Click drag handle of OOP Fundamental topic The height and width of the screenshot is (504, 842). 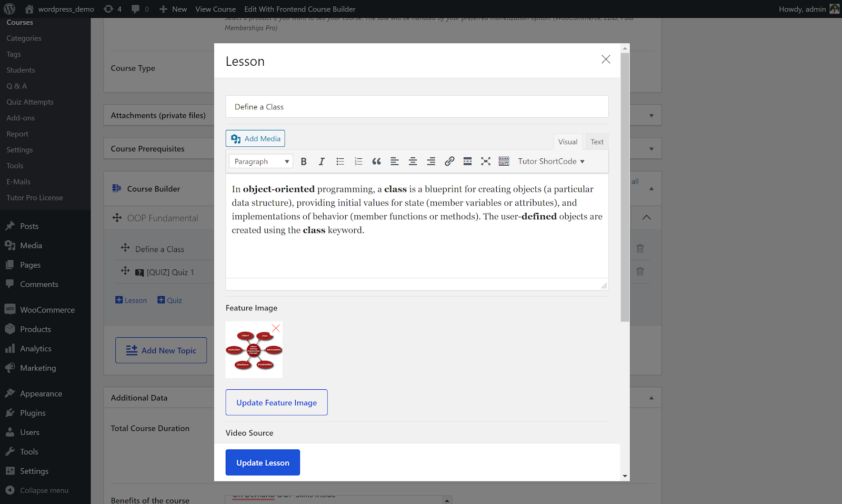pos(117,218)
